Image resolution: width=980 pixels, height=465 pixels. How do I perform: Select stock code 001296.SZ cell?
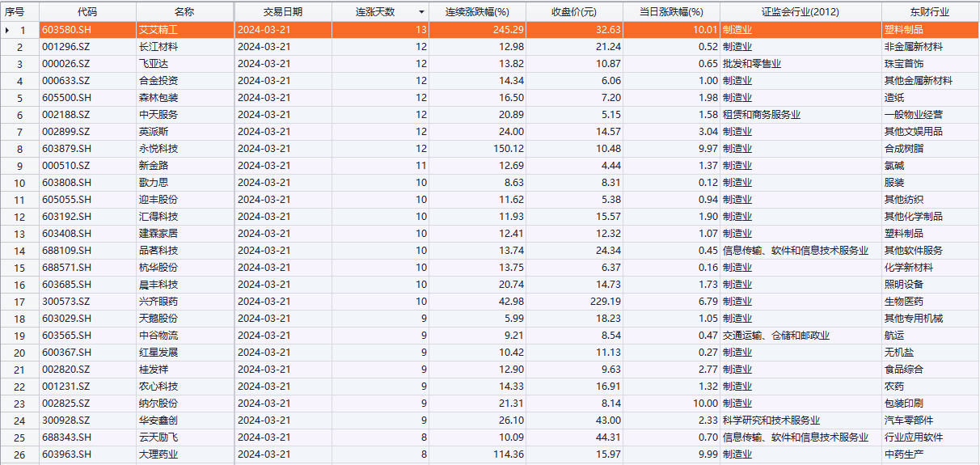tap(87, 47)
